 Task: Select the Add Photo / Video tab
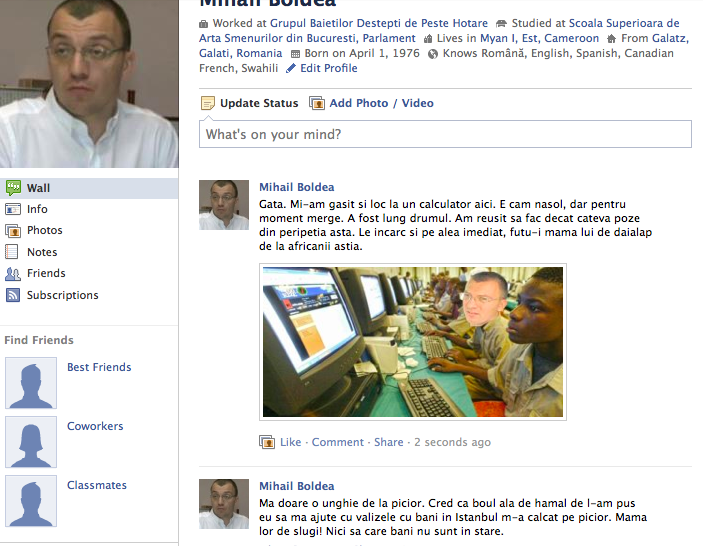[382, 103]
